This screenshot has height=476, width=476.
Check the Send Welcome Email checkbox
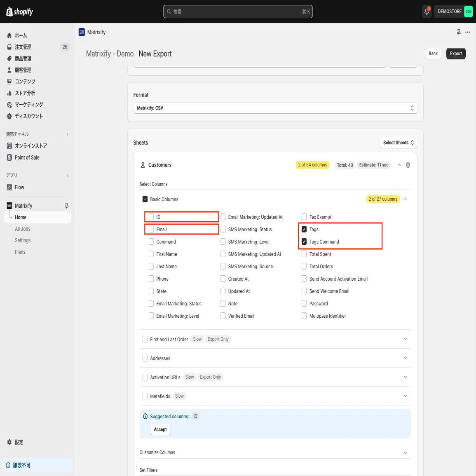(304, 291)
